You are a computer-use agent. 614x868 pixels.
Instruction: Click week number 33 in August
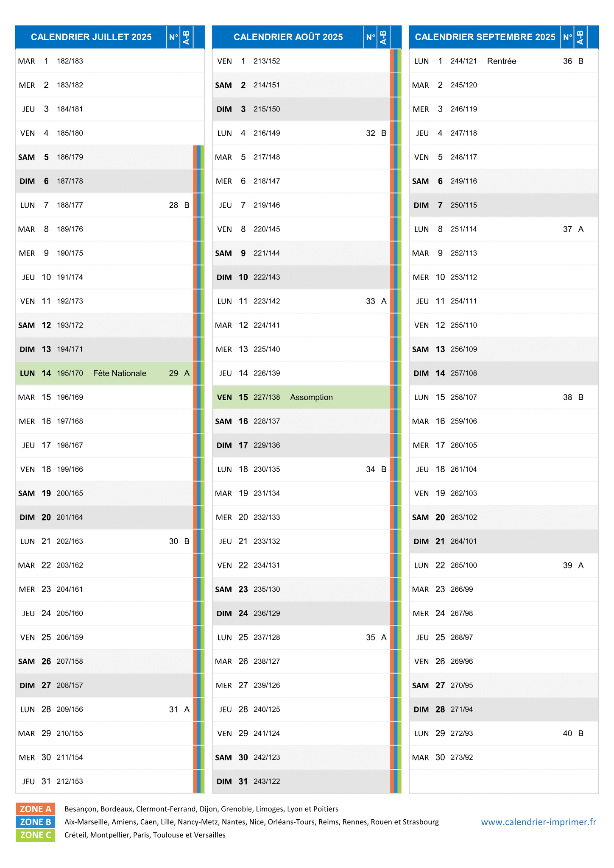point(371,301)
